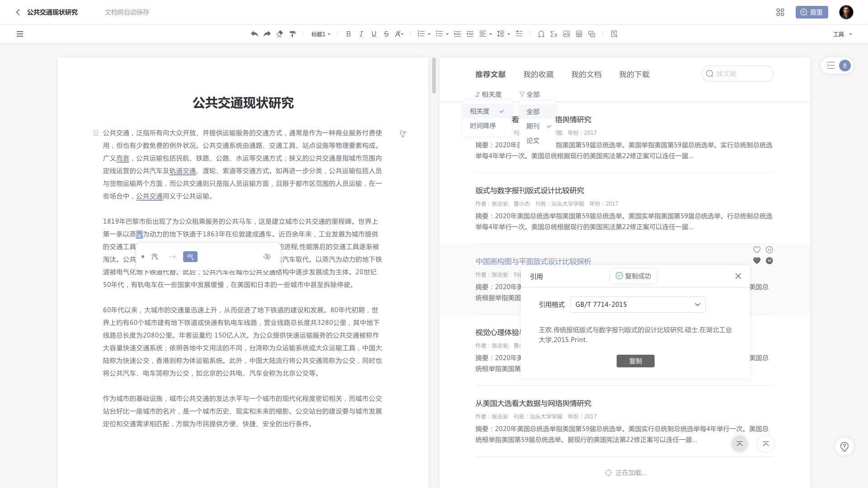Choose 论文 in filter menu
This screenshot has width=868, height=488.
pos(537,141)
